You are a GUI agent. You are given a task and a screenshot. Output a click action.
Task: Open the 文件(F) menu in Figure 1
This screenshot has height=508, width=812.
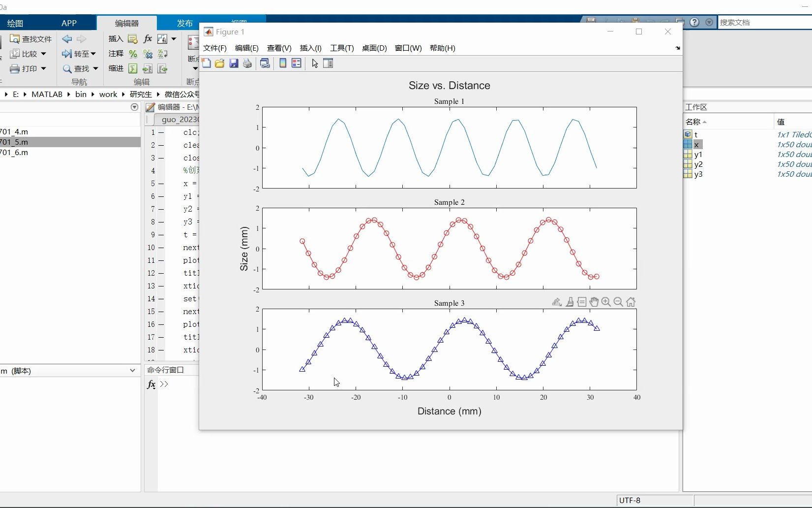(x=215, y=48)
